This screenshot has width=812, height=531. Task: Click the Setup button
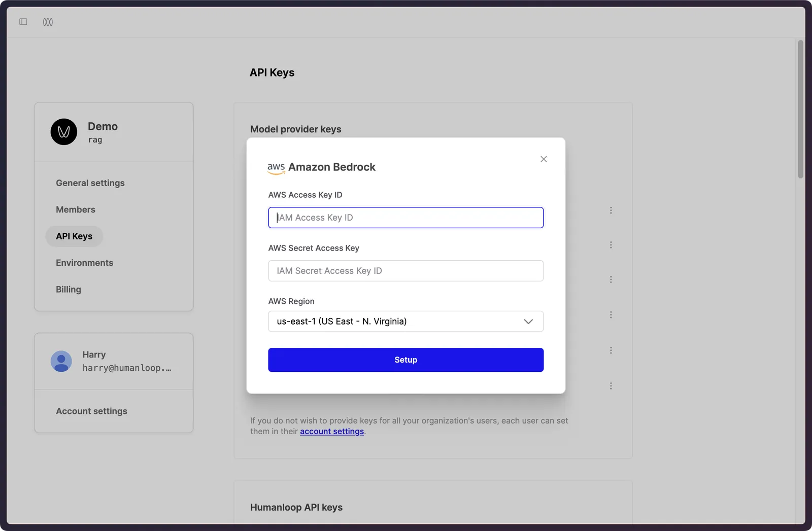(405, 360)
